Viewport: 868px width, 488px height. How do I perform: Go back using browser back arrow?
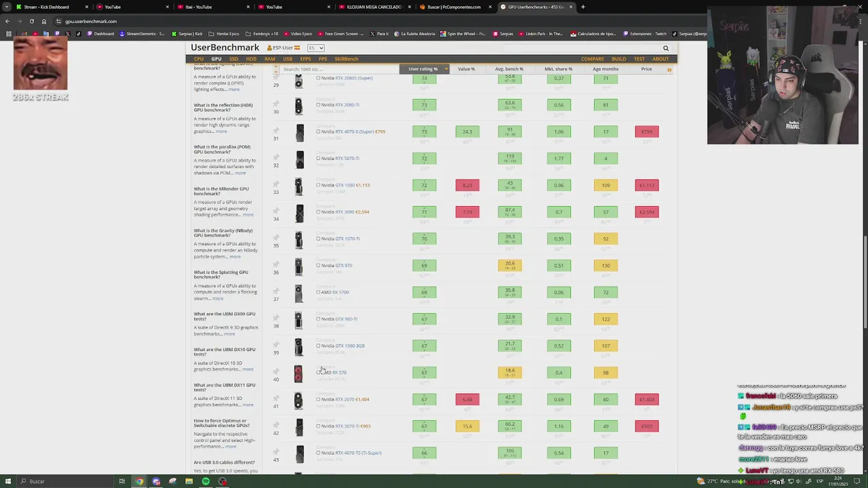tap(7, 21)
